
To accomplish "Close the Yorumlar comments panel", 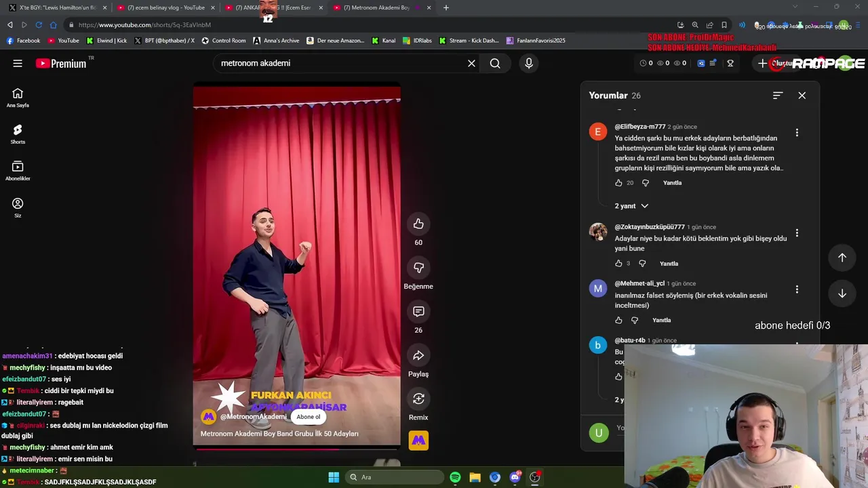I will click(802, 96).
